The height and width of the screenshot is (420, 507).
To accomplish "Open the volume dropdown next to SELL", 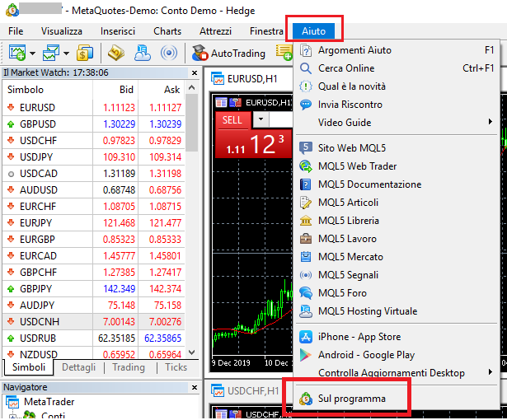I will click(x=261, y=119).
